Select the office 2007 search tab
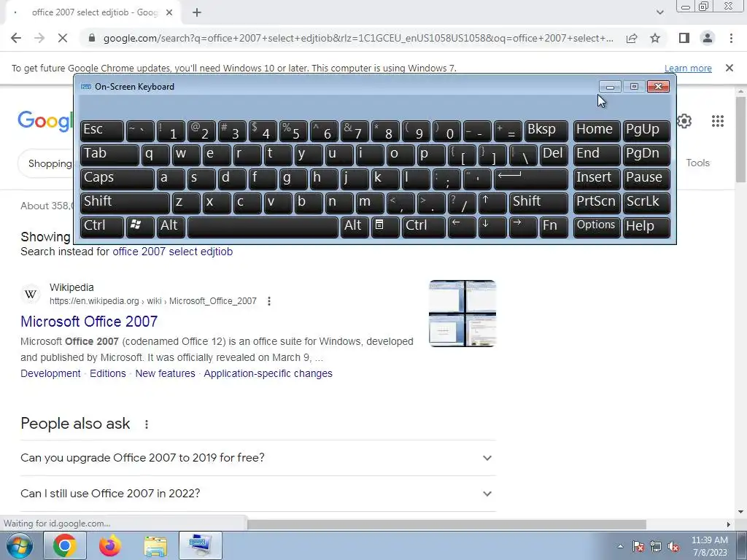 93,13
